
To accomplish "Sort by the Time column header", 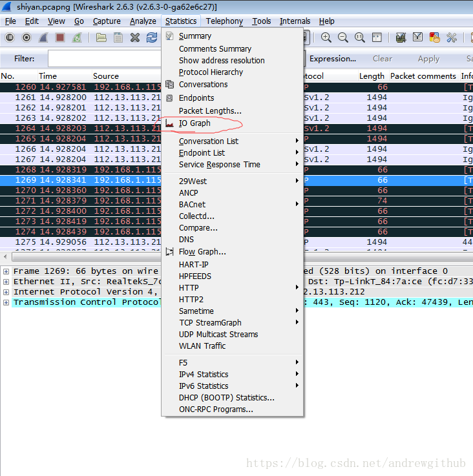I will click(x=65, y=76).
